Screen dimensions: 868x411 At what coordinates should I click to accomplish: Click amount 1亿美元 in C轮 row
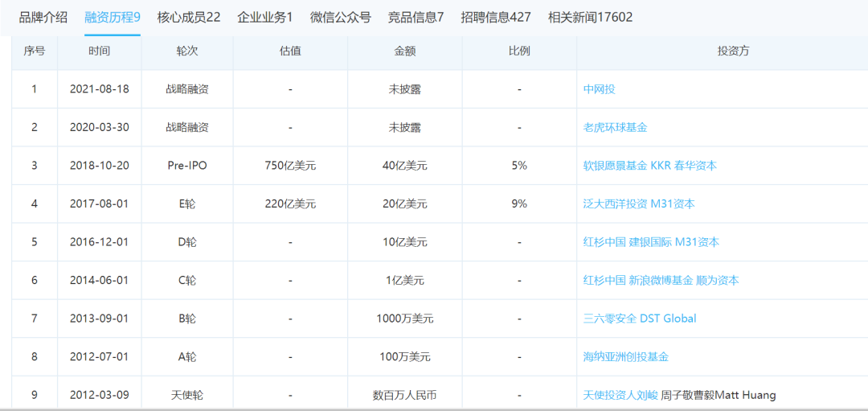pyautogui.click(x=404, y=280)
